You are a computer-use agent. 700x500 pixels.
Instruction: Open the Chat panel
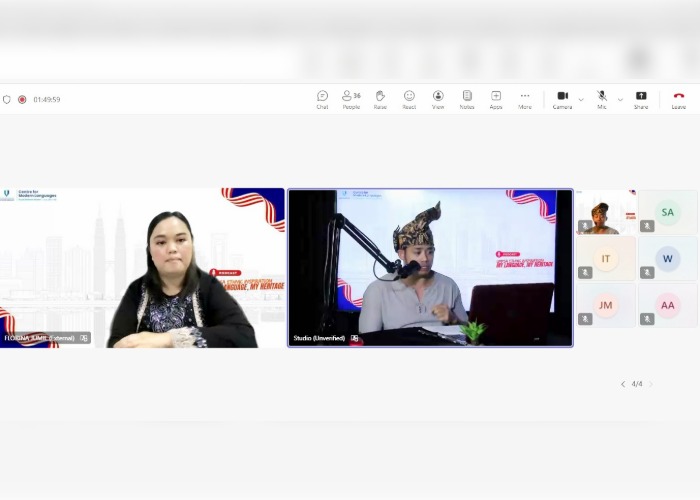[322, 97]
